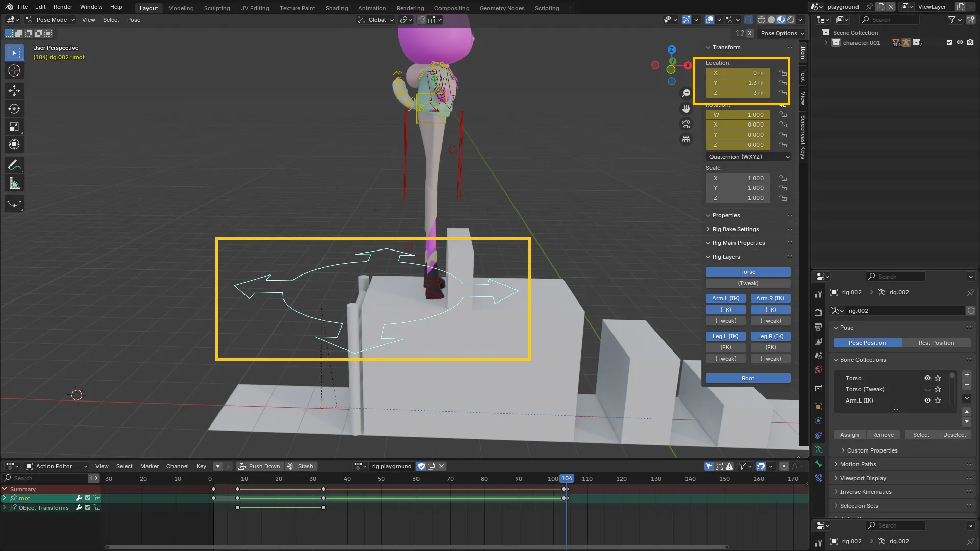Open Quaternion (WXYZ) rotation mode dropdown
Image resolution: width=980 pixels, height=551 pixels.
coord(748,157)
